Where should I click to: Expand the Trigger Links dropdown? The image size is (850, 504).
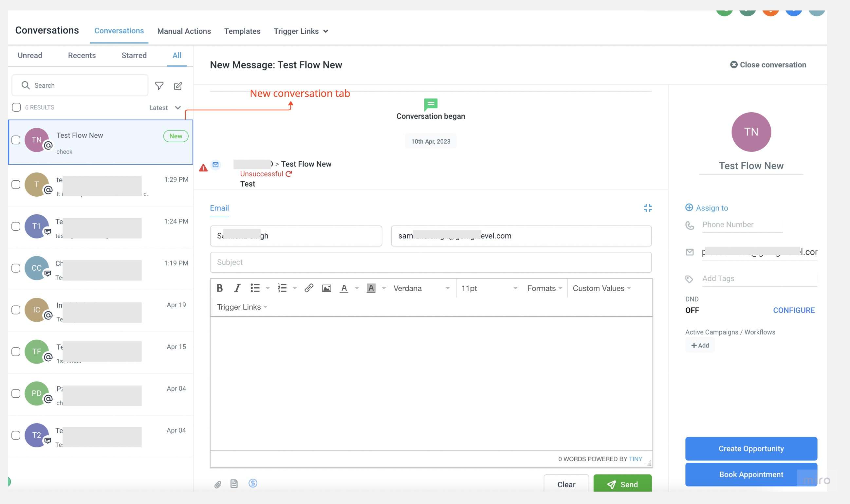tap(242, 307)
